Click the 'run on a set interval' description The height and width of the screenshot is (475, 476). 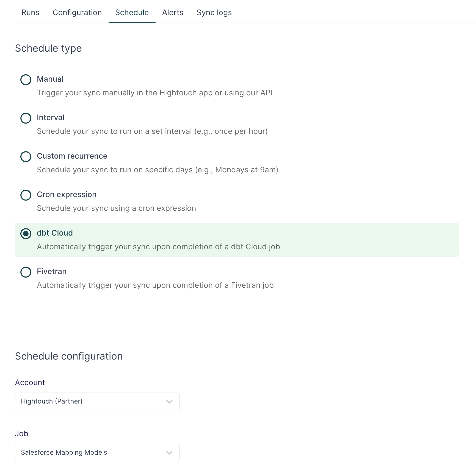[152, 131]
